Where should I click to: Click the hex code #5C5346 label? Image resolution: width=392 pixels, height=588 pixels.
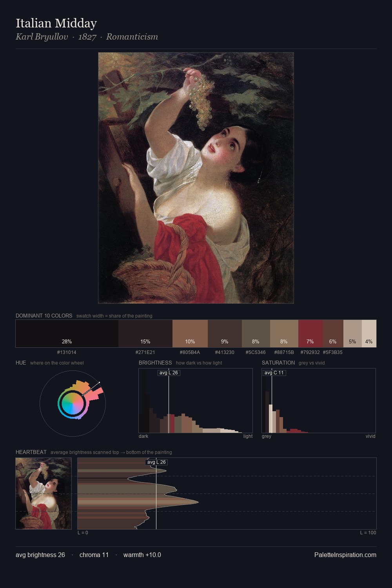click(256, 352)
